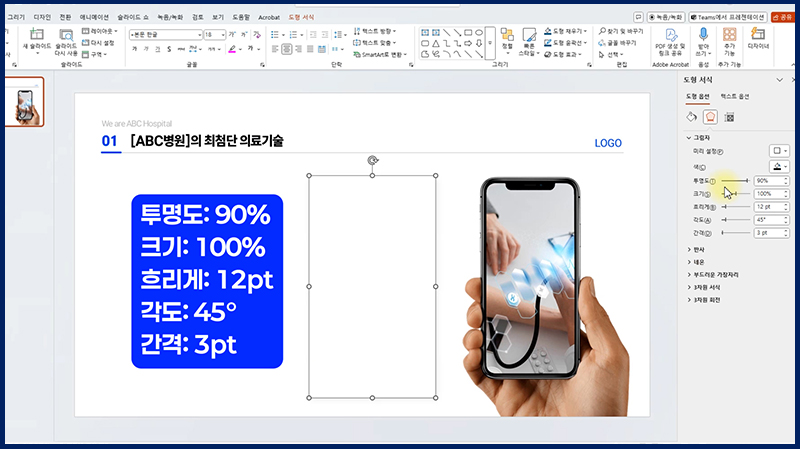The height and width of the screenshot is (449, 800).
Task: Click the Create PDF and Share Link icon
Action: pos(671,35)
